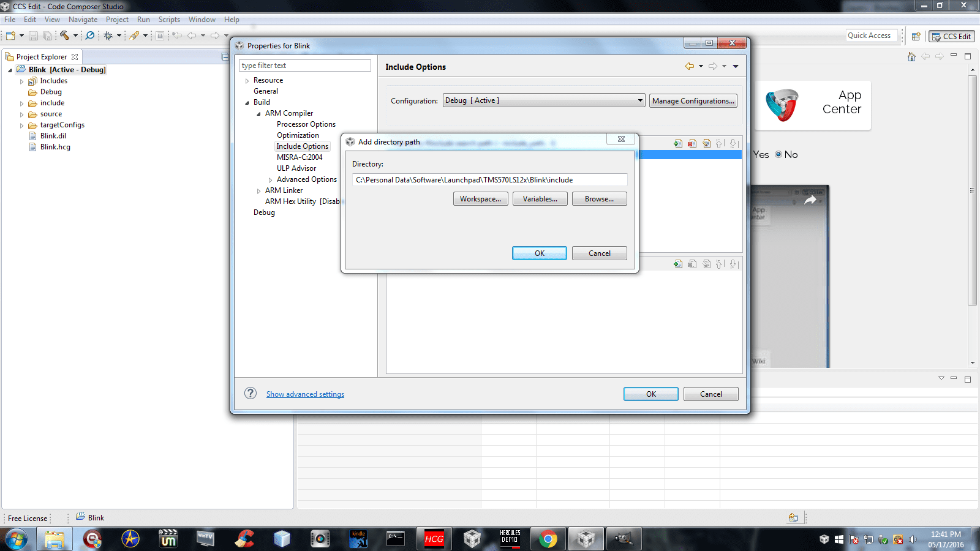Image resolution: width=980 pixels, height=551 pixels.
Task: Click yellow back arrow in Include Options header
Action: point(690,66)
